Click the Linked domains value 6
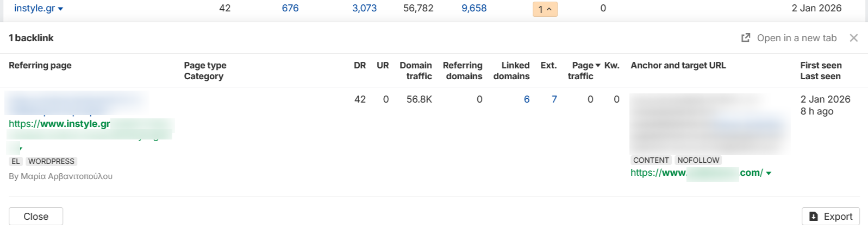868x235 pixels. [527, 99]
